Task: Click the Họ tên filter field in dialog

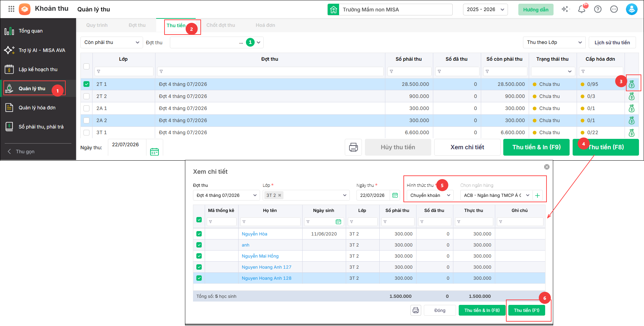Action: [270, 222]
